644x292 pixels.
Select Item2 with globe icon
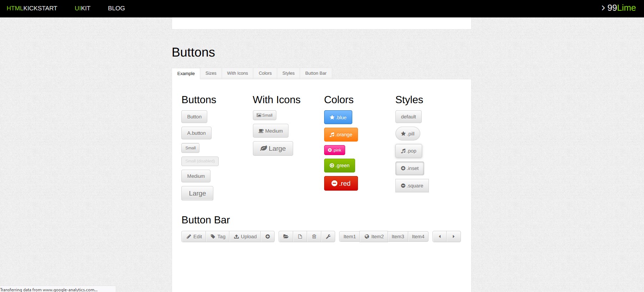[374, 237]
